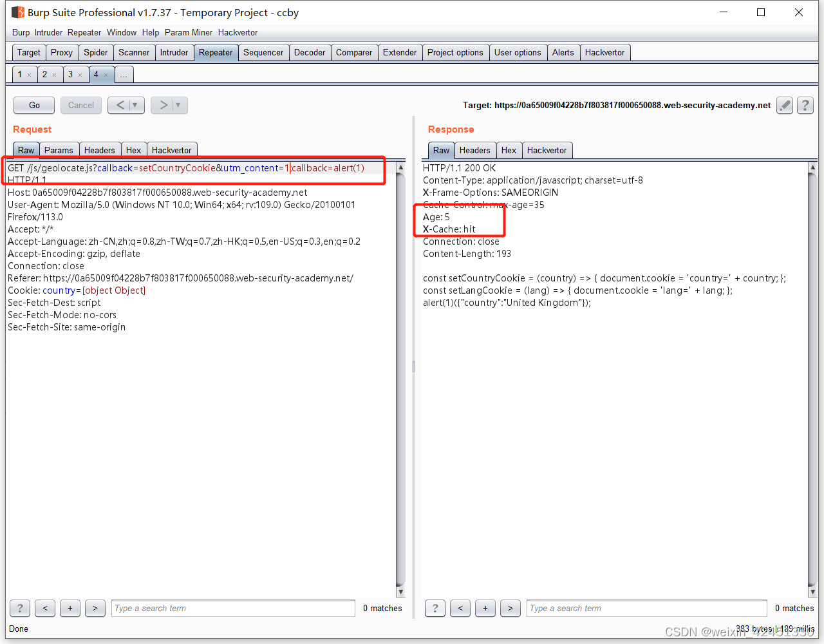
Task: Open the Param Miner menu
Action: coord(189,32)
